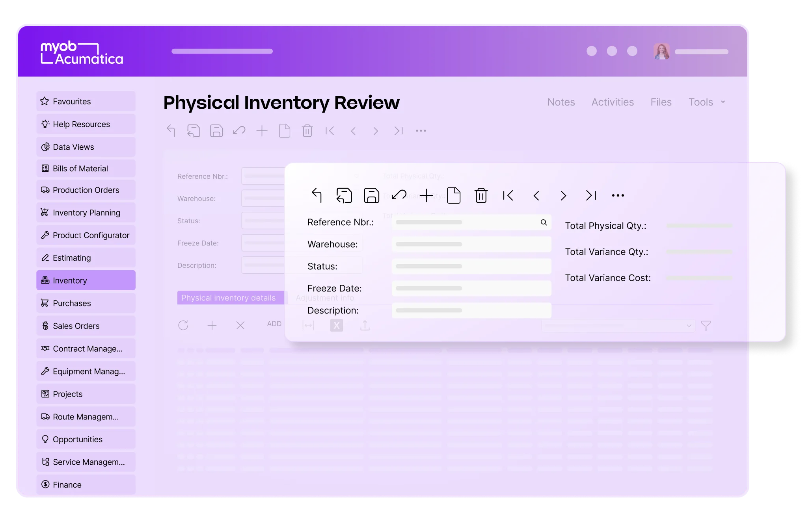Open Production Orders in sidebar

pyautogui.click(x=86, y=190)
